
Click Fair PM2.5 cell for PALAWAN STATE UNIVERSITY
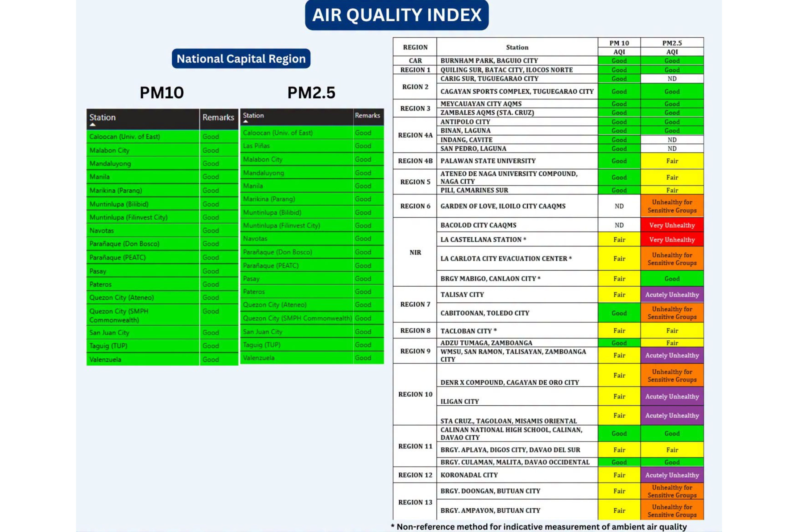pyautogui.click(x=672, y=161)
